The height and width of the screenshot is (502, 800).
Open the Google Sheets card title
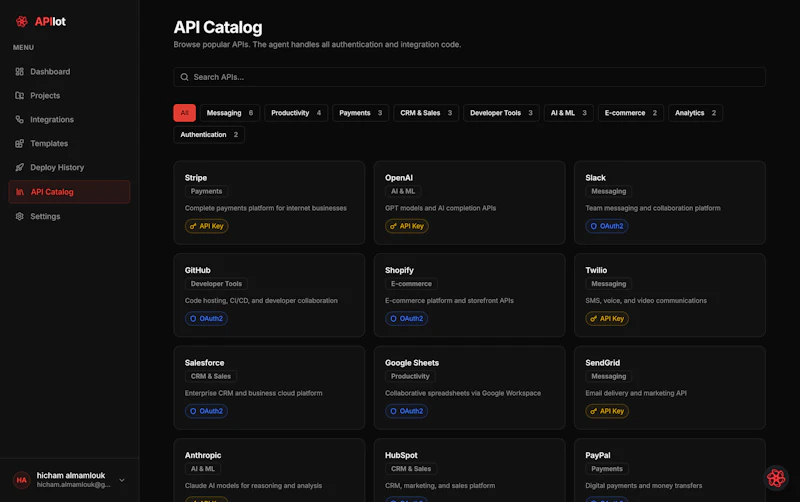[412, 363]
